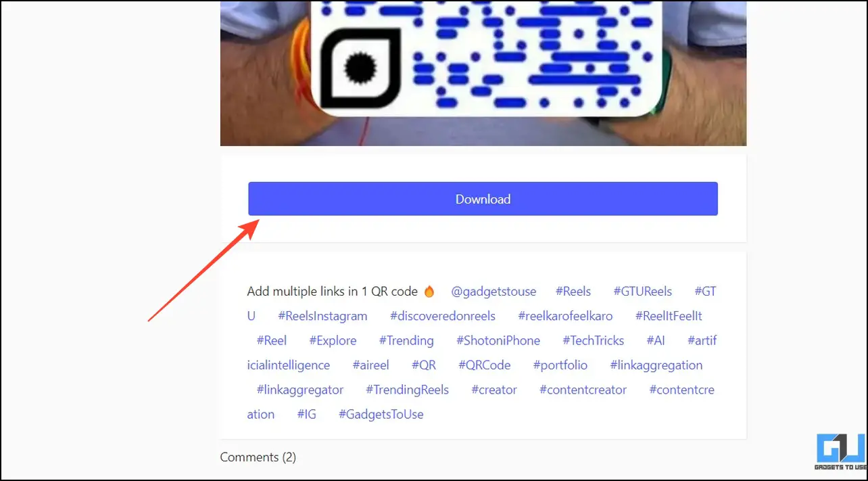The image size is (868, 481).
Task: Click the #GadgetsToUse hashtag
Action: coord(381,414)
